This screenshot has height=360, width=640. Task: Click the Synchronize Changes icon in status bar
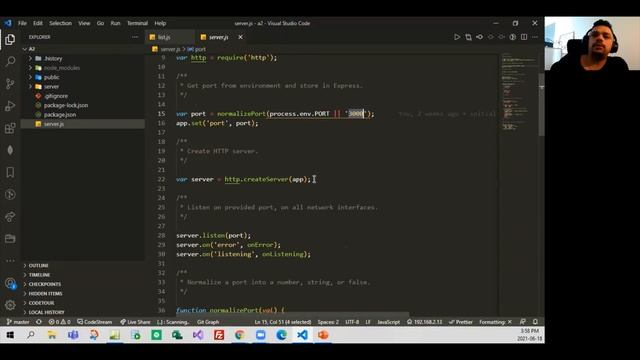point(39,322)
